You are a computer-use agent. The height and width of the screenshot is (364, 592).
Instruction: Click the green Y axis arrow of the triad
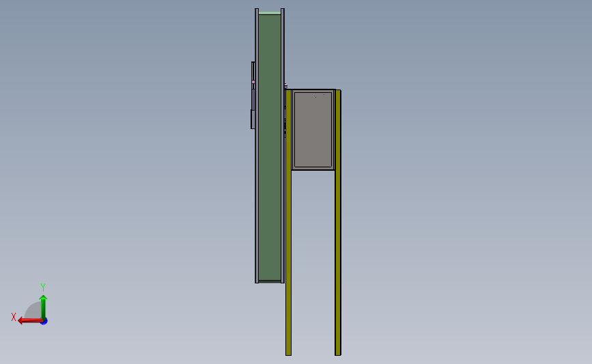coord(44,308)
